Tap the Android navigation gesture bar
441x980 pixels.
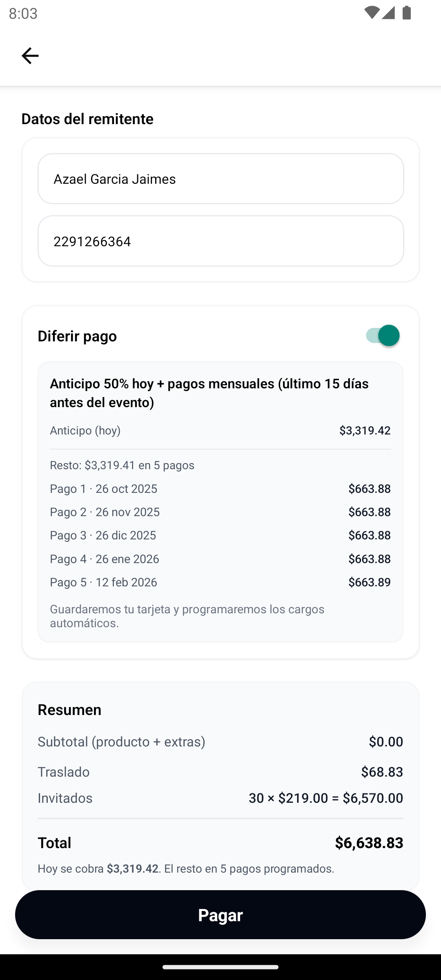(x=220, y=967)
